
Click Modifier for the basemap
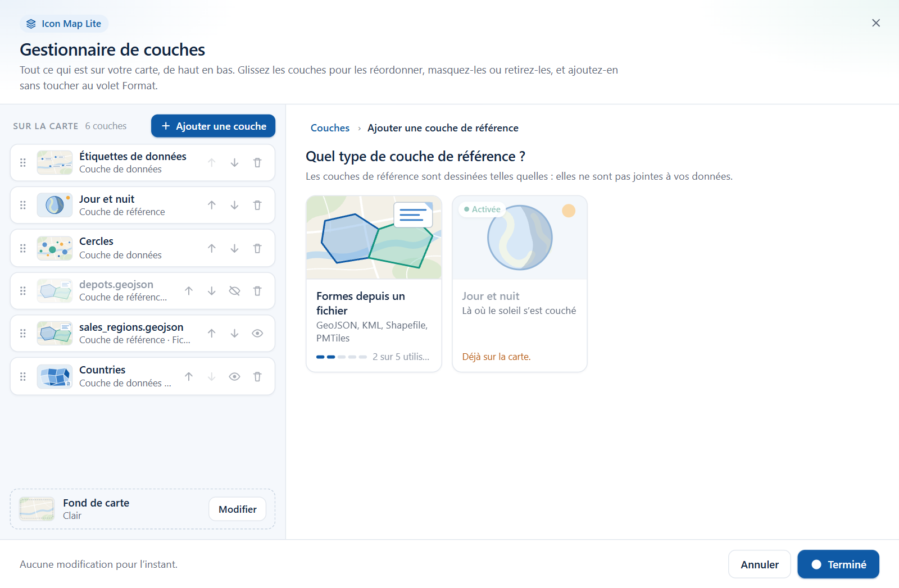(238, 509)
